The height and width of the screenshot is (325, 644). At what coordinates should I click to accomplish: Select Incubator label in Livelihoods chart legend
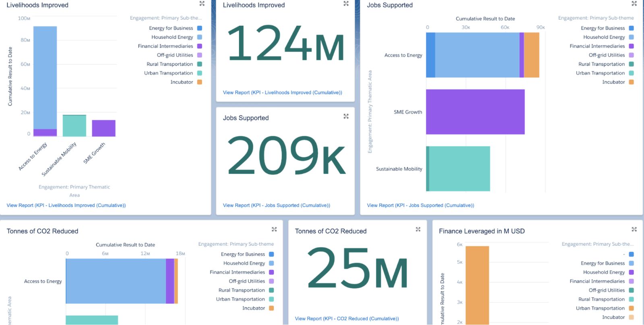182,82
